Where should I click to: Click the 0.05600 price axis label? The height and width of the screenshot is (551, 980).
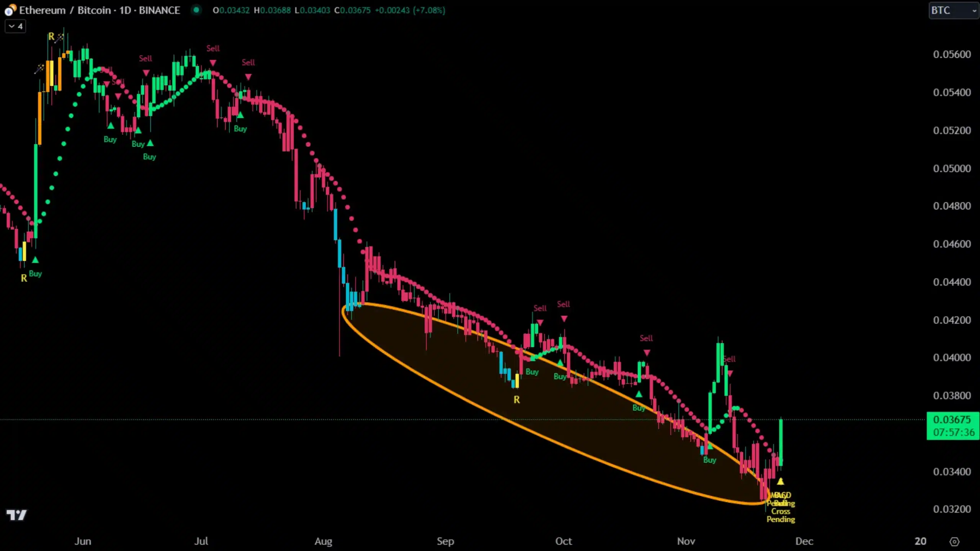952,54
